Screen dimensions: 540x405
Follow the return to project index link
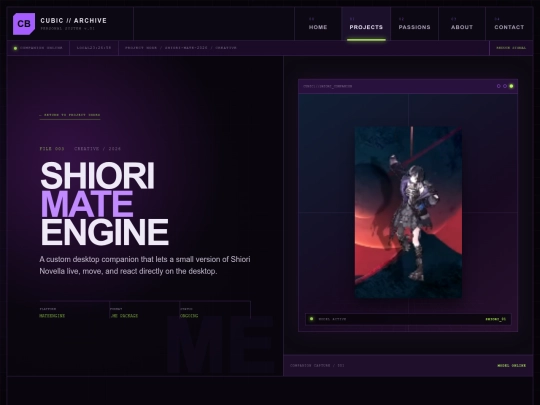click(x=70, y=115)
